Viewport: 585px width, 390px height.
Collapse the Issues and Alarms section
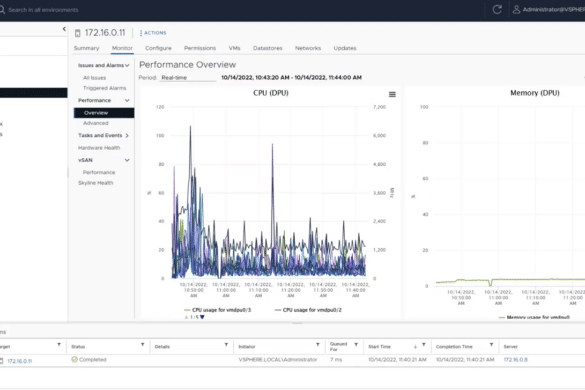click(104, 65)
